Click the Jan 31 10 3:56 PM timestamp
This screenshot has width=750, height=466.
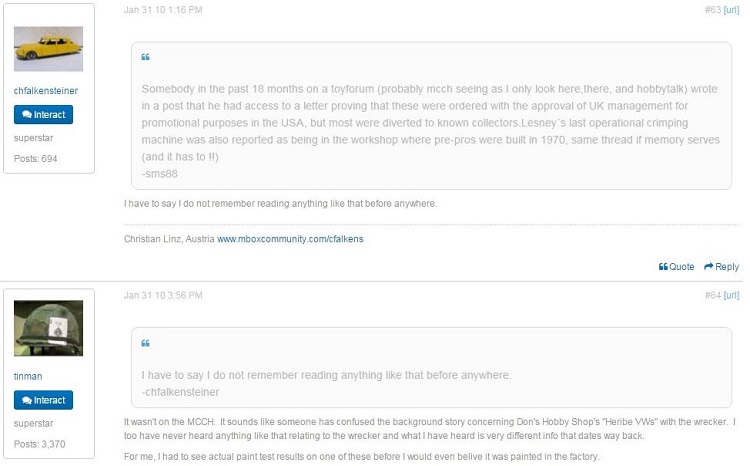click(163, 295)
